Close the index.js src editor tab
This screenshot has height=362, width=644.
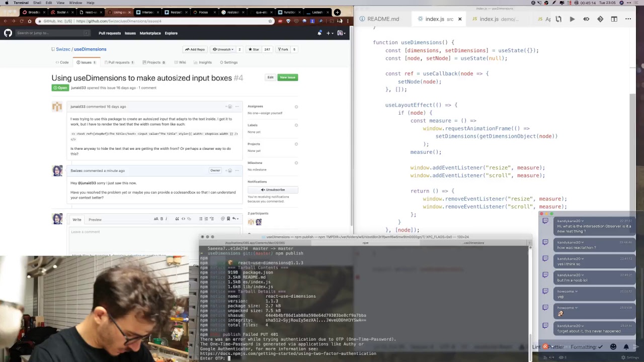pos(459,19)
